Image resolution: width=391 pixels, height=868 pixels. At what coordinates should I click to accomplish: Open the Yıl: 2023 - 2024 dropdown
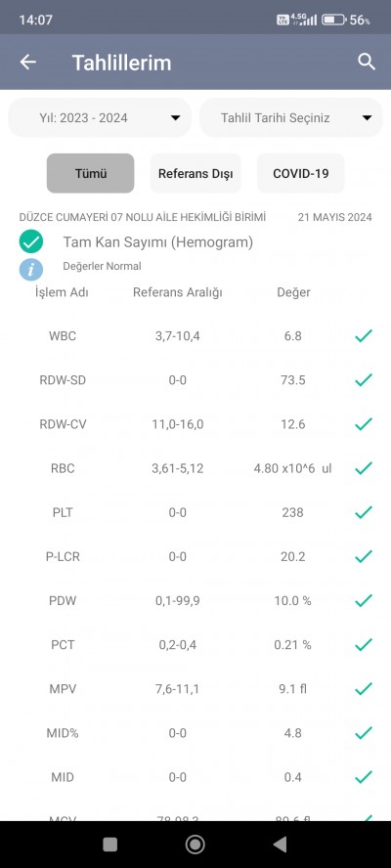pos(100,118)
